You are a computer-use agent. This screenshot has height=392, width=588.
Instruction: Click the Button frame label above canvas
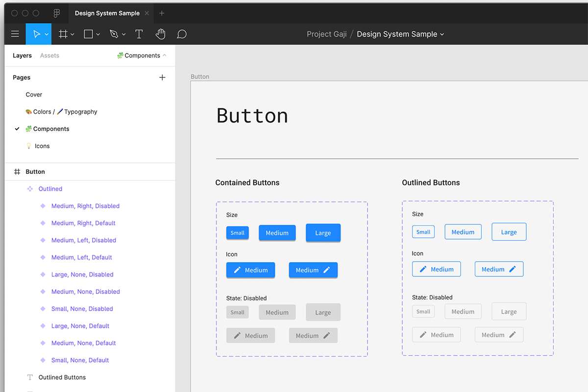point(200,76)
